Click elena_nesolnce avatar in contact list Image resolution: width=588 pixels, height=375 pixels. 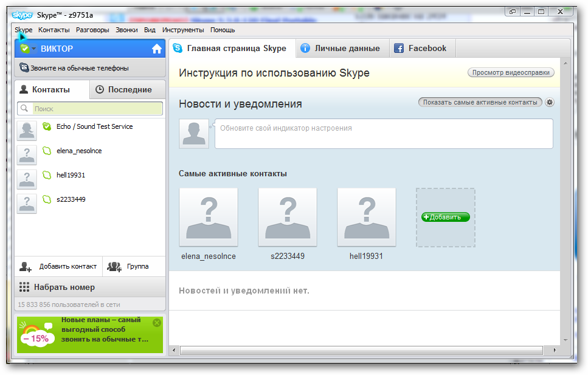point(27,155)
